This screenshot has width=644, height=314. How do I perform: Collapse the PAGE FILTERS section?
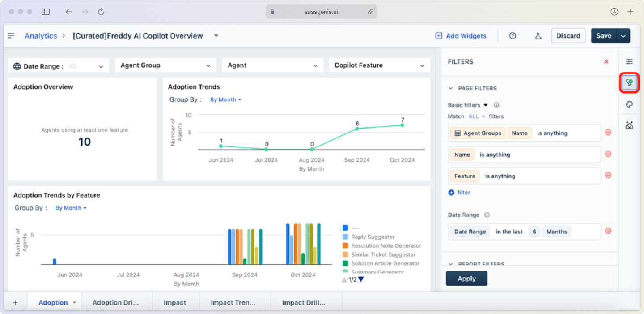(x=450, y=88)
